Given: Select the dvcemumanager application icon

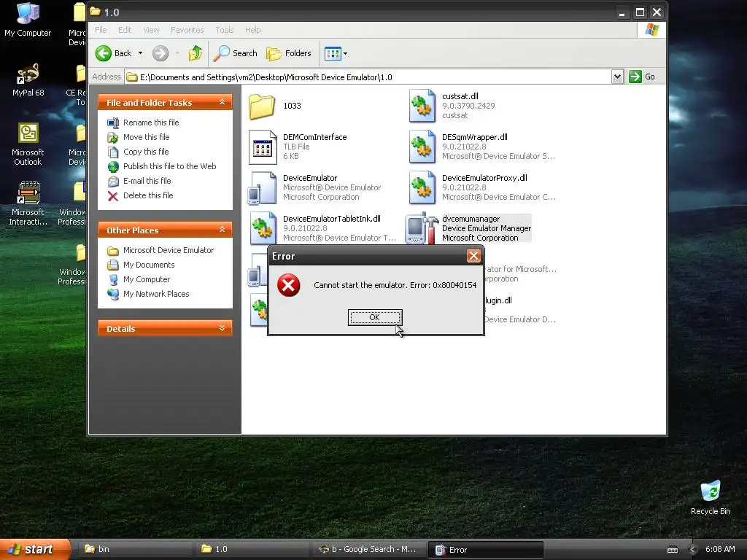Looking at the screenshot, I should (x=421, y=228).
